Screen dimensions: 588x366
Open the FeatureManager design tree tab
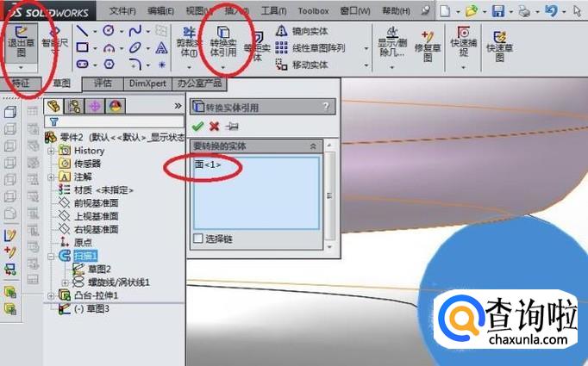tap(53, 107)
